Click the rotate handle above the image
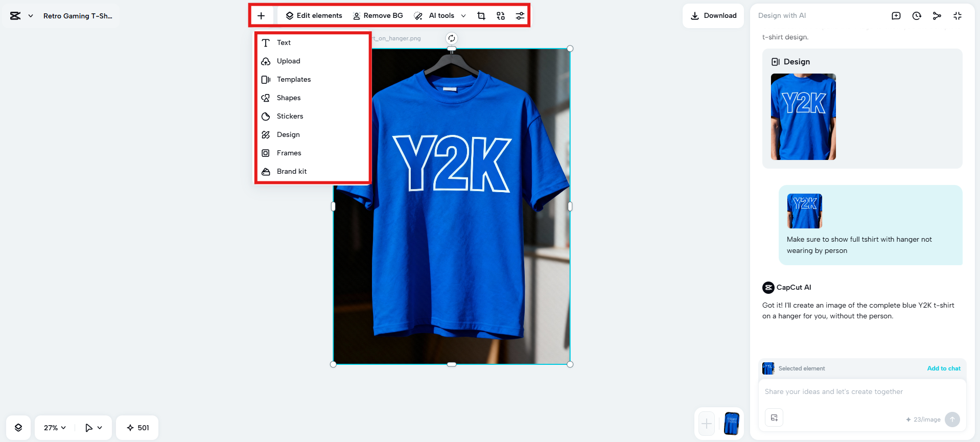Viewport: 980px width, 442px height. (452, 38)
